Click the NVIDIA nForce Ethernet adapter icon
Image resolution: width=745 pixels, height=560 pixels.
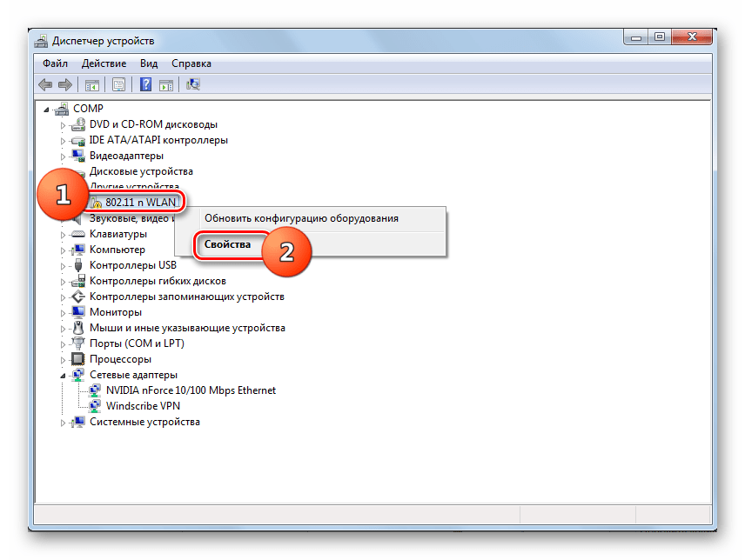click(x=95, y=390)
